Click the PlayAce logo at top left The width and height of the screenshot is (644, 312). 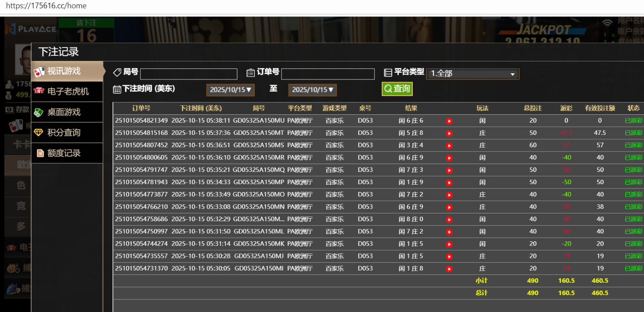coord(31,29)
